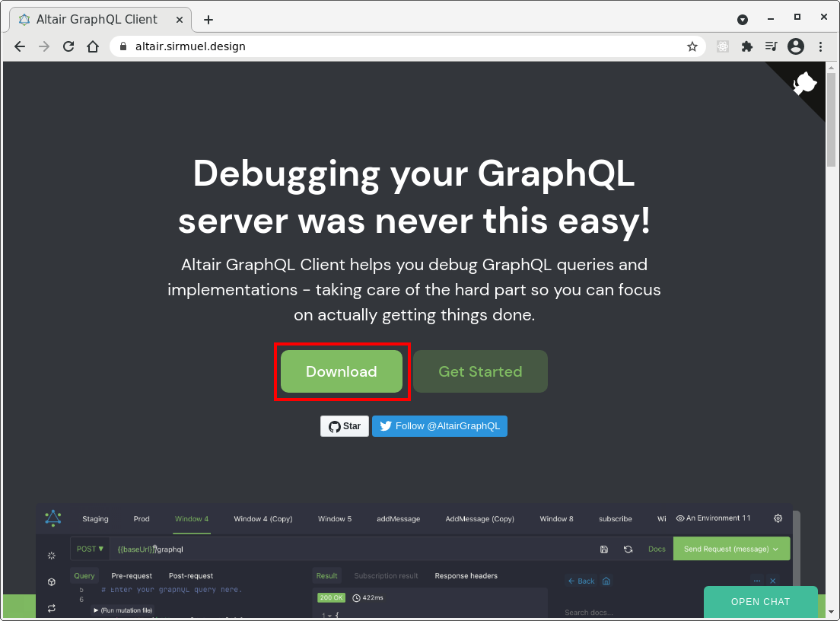Open the Chrome three-dot menu
Screen dimensions: 840x621
[x=820, y=46]
